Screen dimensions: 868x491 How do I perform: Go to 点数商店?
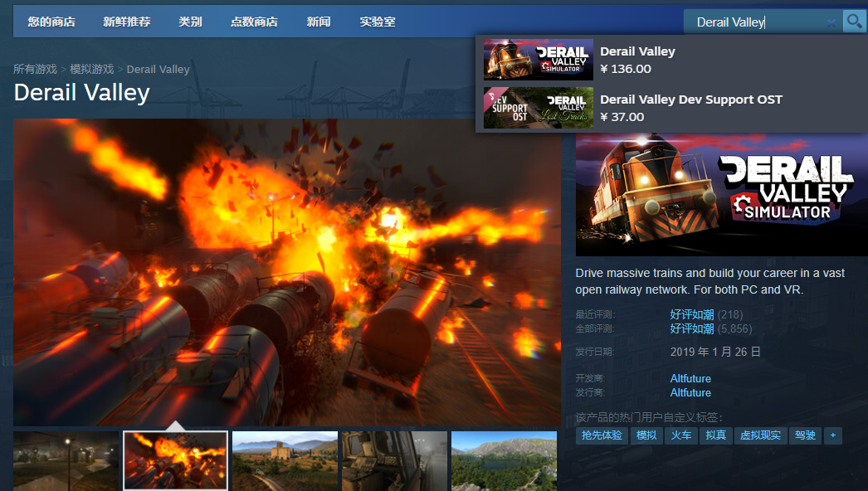pos(254,22)
